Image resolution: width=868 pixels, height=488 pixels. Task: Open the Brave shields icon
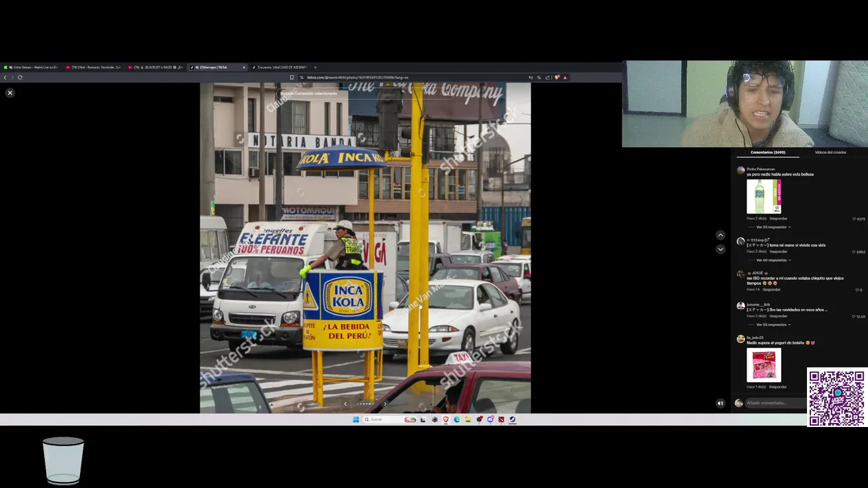(557, 77)
